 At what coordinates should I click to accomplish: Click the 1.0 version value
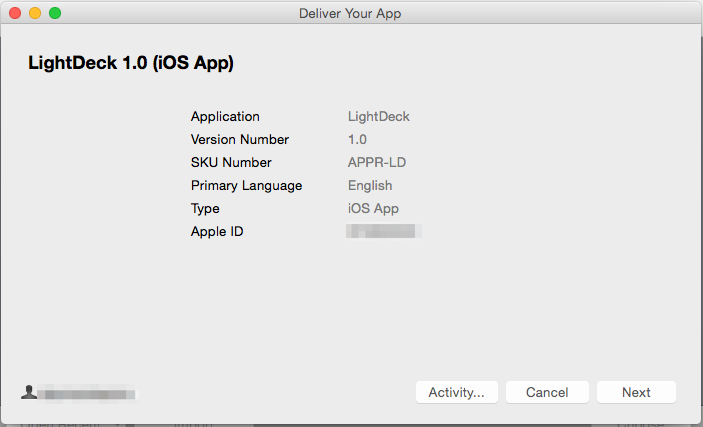357,140
